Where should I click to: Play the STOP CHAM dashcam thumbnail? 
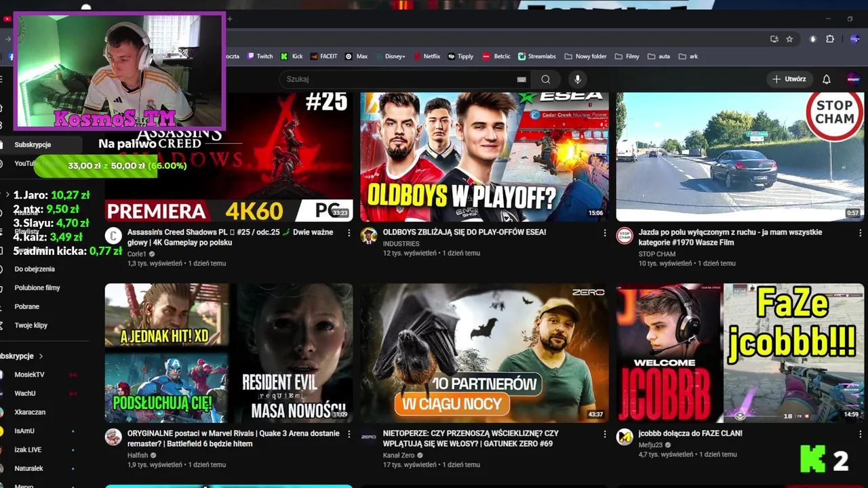pyautogui.click(x=740, y=157)
